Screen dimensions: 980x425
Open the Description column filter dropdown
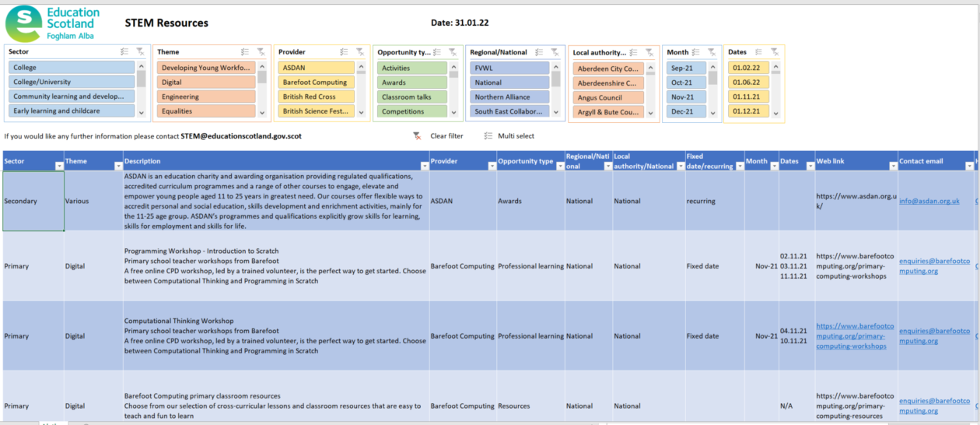point(425,166)
